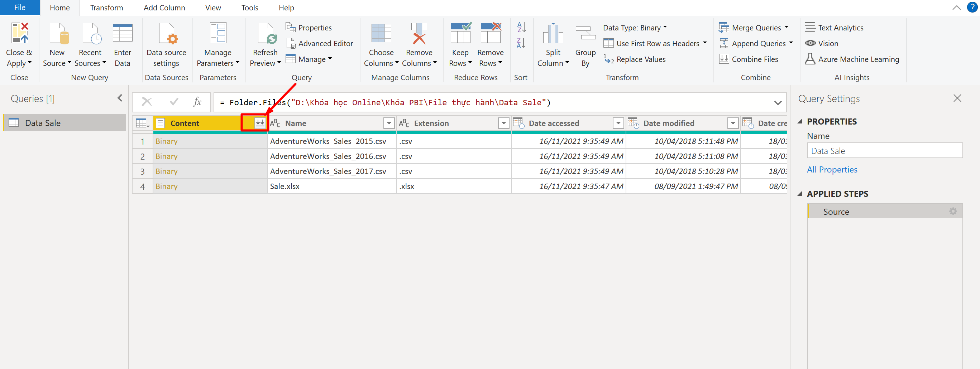This screenshot has height=369, width=980.
Task: Click the Refresh Preview icon
Action: (267, 33)
